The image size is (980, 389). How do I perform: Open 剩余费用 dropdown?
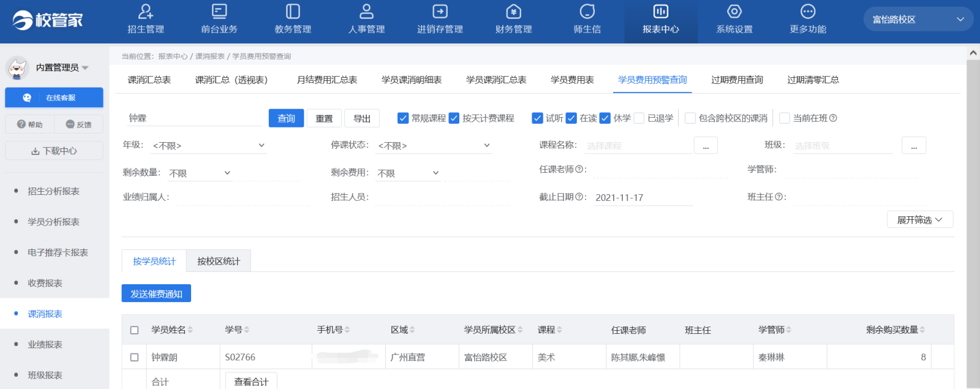(409, 173)
